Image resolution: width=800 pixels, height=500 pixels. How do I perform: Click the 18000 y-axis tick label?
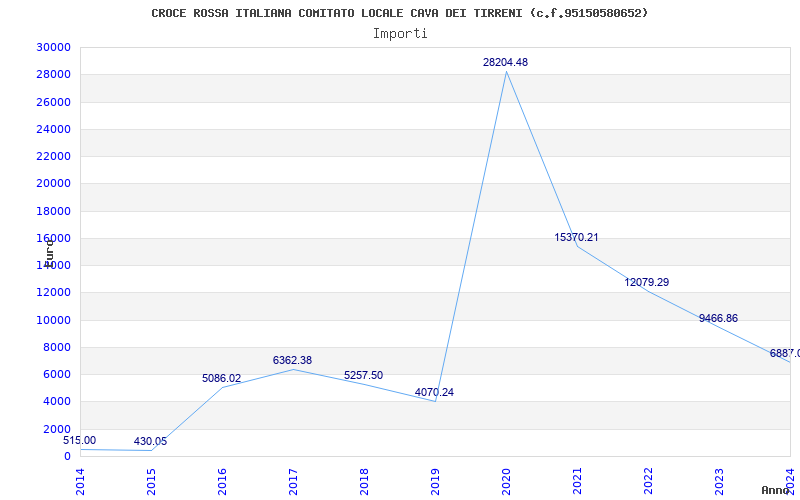pyautogui.click(x=53, y=211)
